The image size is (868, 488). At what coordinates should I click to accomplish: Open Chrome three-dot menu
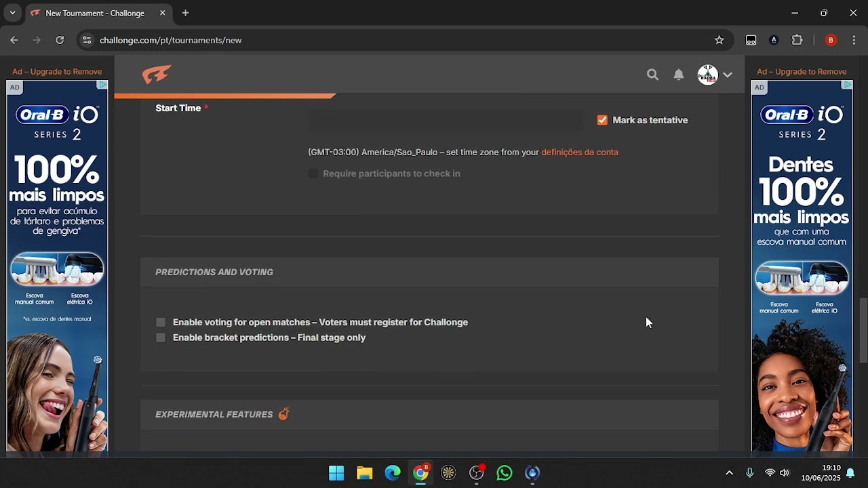854,40
